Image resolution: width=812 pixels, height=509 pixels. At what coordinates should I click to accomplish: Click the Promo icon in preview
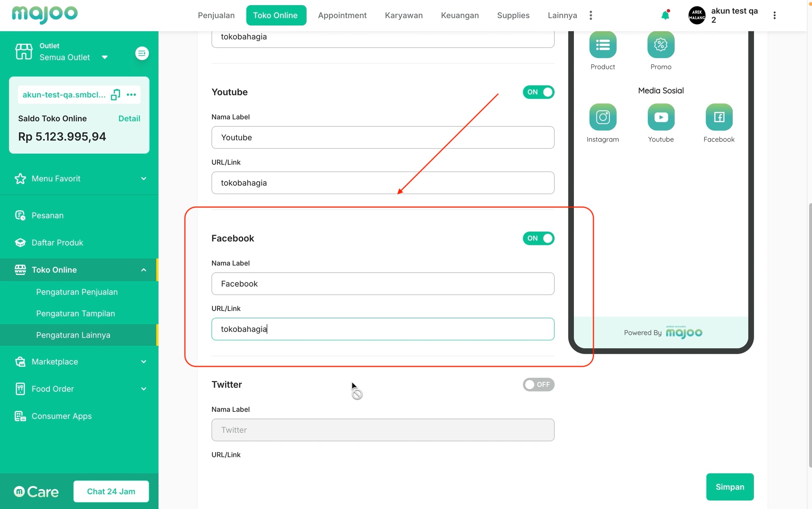[x=661, y=44]
